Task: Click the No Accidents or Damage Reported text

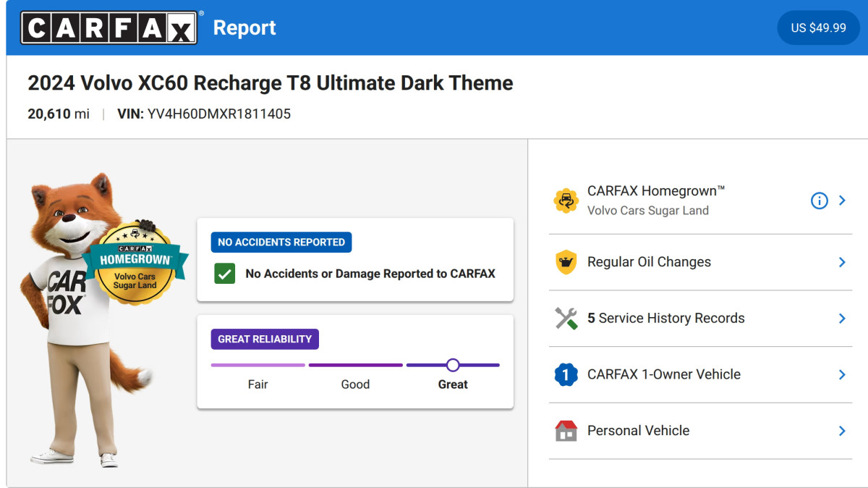Action: click(370, 274)
